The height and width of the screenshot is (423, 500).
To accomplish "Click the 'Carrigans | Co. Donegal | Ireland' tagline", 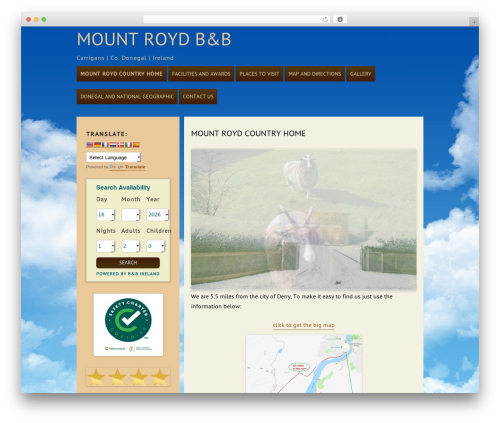I will [x=125, y=58].
